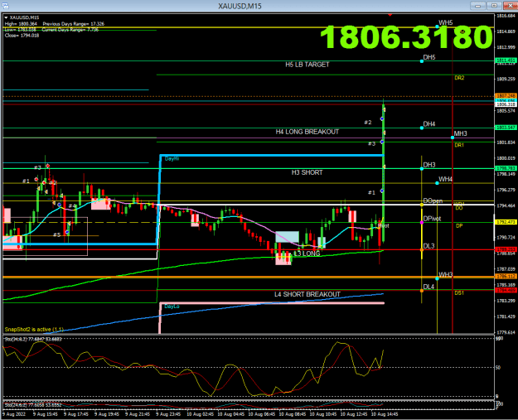Click the 1779.614 value on the price scale
518x420 pixels.
[x=506, y=332]
